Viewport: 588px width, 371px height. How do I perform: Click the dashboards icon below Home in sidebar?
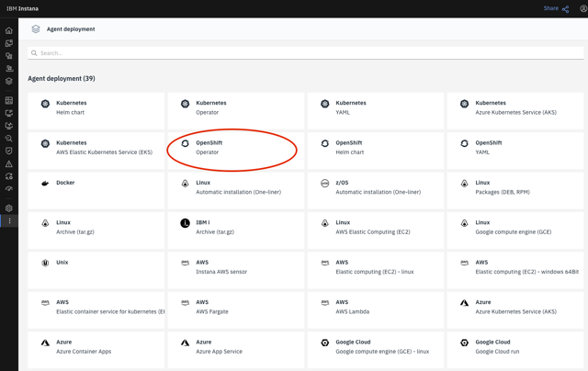[x=9, y=43]
